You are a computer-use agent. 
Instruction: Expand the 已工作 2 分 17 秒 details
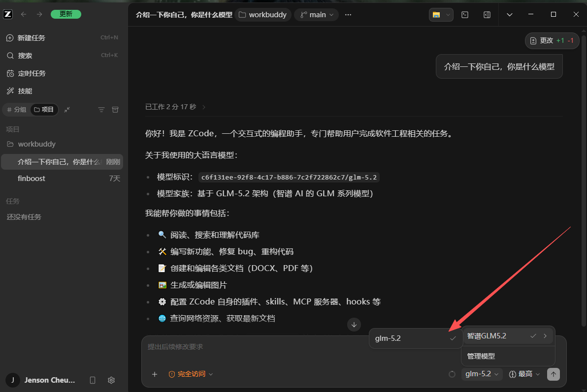[x=175, y=107]
